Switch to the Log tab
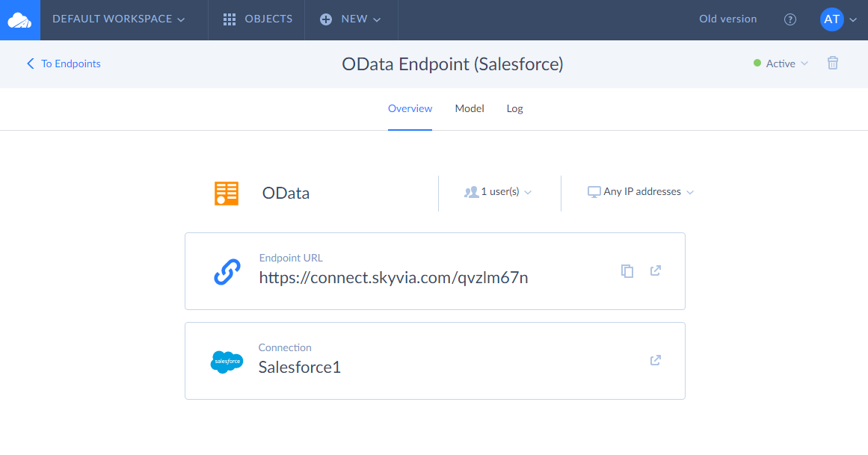The height and width of the screenshot is (455, 868). click(x=515, y=109)
